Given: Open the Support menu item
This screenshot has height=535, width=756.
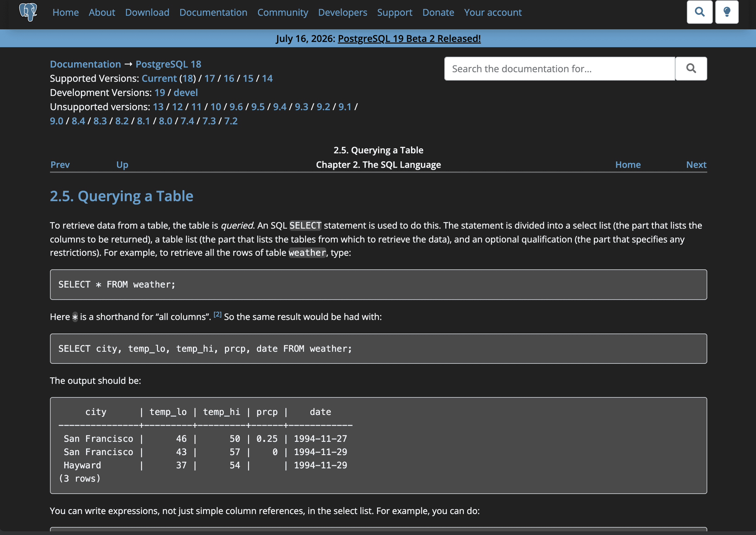Looking at the screenshot, I should pos(395,13).
